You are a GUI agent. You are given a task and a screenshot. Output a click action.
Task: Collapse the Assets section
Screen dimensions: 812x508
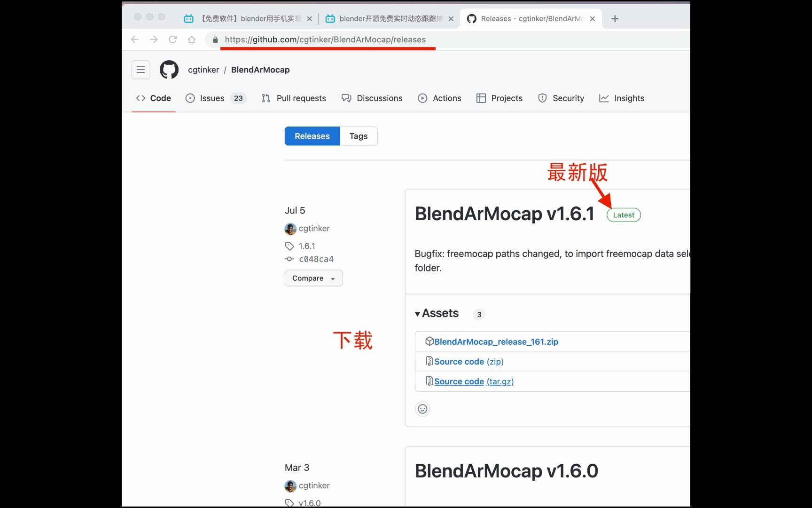(x=417, y=314)
